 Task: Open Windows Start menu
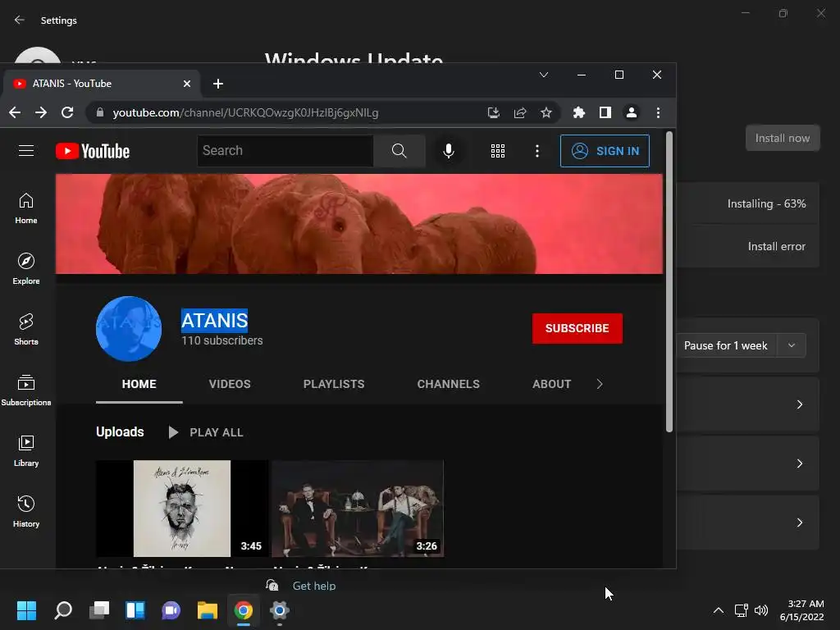click(x=26, y=610)
